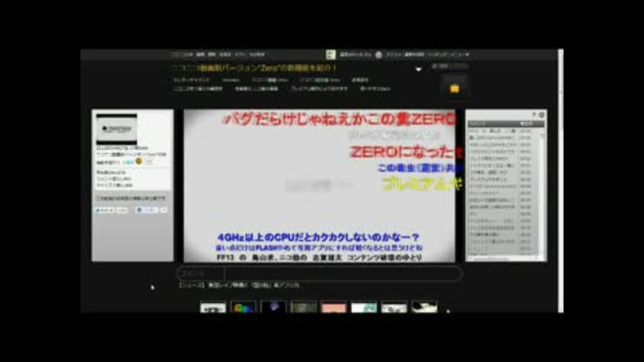Image resolution: width=644 pixels, height=362 pixels.
Task: Click the small pin icon beside the gear
Action: tap(535, 115)
